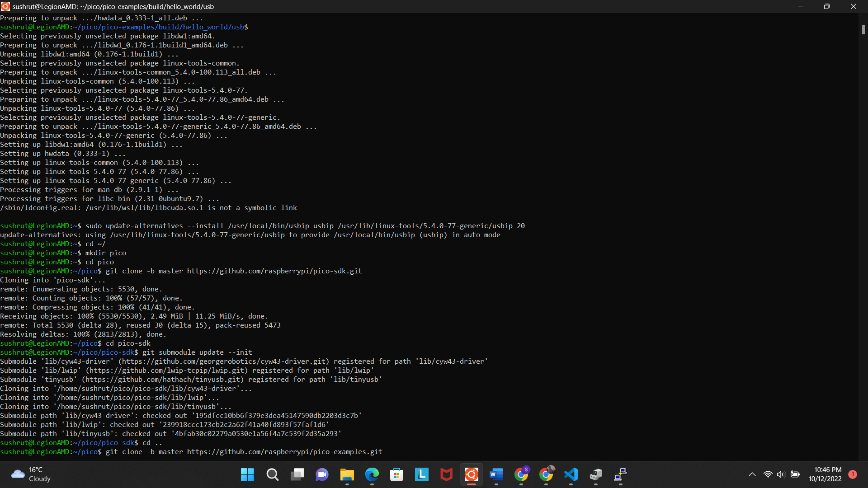Open notification center via the clock

tap(826, 474)
